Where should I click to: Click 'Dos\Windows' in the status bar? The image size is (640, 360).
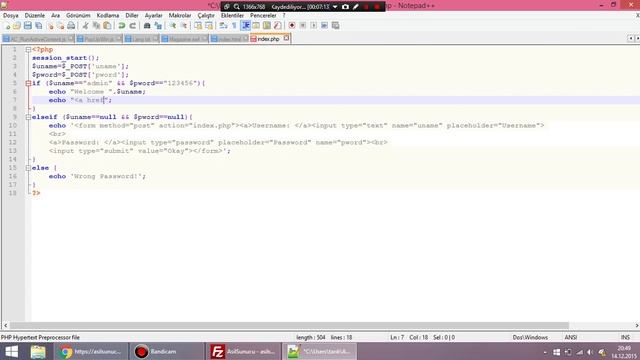[530, 338]
